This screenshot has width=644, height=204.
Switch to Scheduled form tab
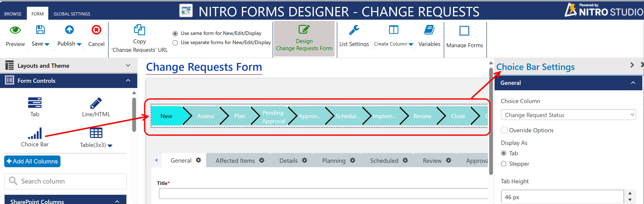tap(384, 161)
